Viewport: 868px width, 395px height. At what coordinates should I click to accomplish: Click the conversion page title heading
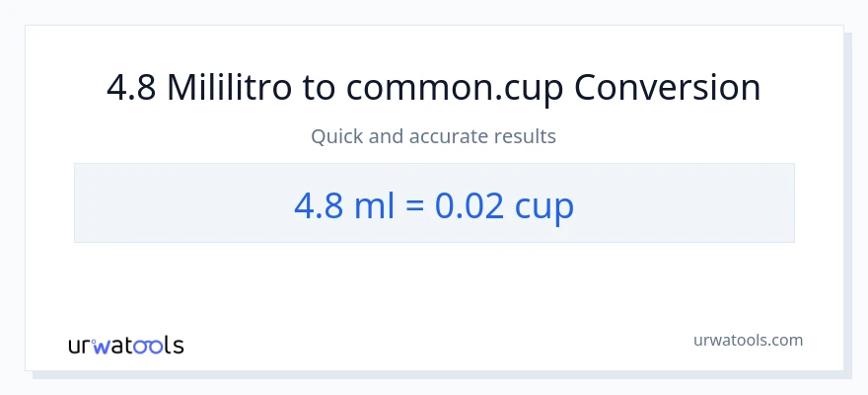click(434, 88)
